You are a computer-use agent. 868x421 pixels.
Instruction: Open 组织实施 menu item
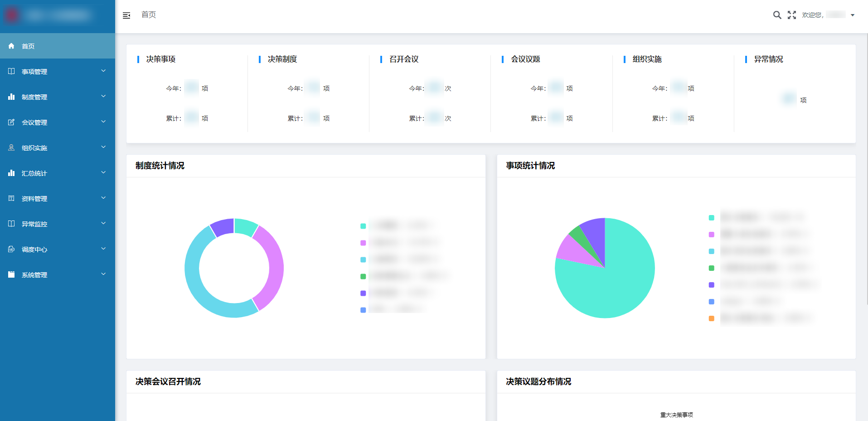coord(58,147)
